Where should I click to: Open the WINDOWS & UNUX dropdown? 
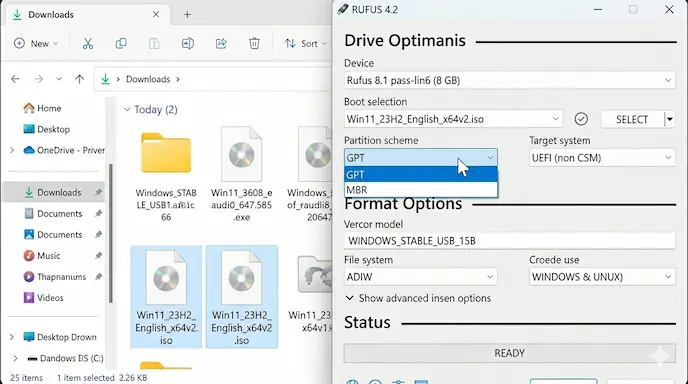click(602, 277)
